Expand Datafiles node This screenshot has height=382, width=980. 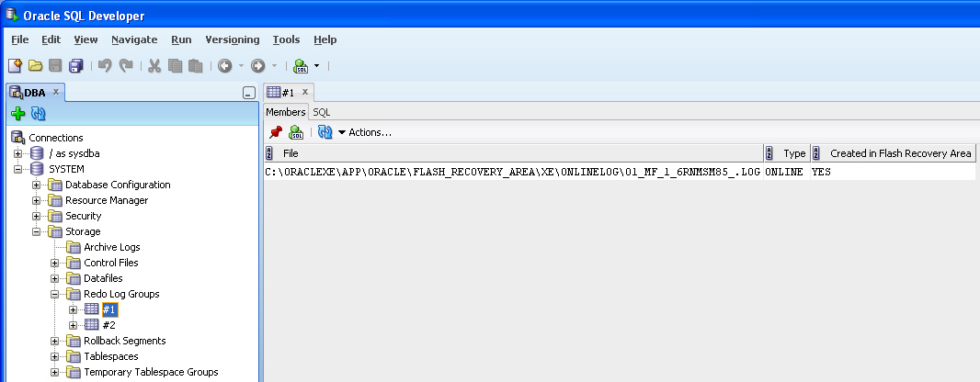pyautogui.click(x=54, y=278)
